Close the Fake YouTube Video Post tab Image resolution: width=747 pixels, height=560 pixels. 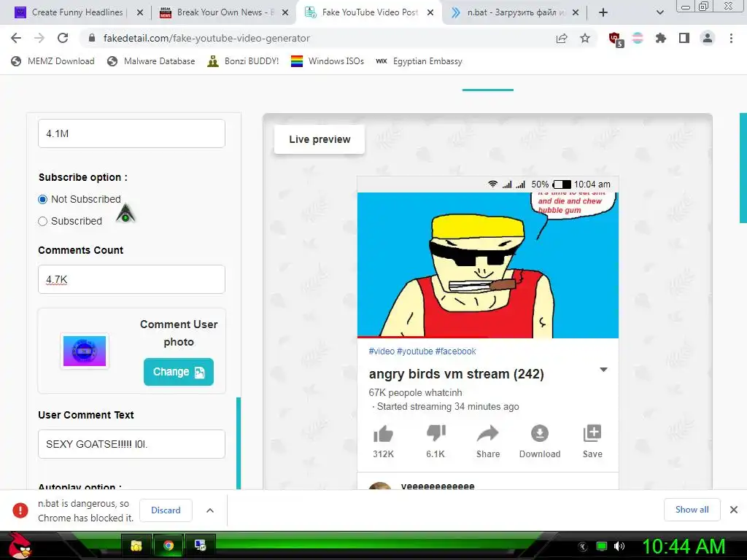[x=430, y=12]
